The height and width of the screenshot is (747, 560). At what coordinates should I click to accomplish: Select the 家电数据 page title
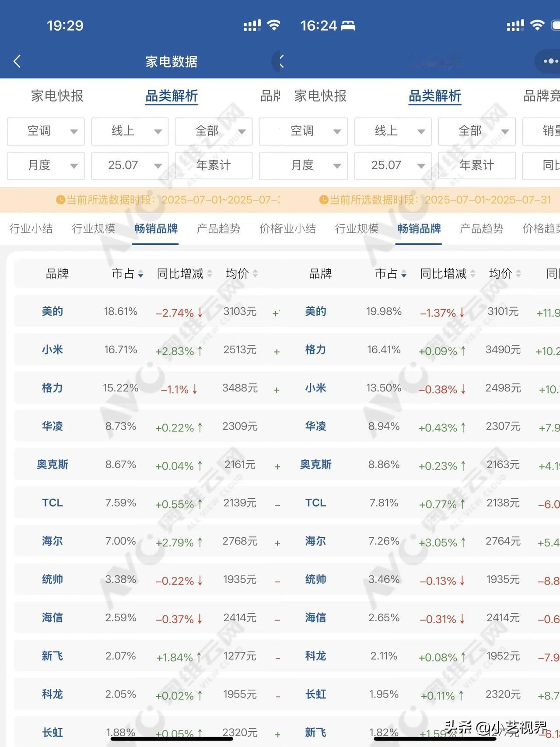click(171, 62)
